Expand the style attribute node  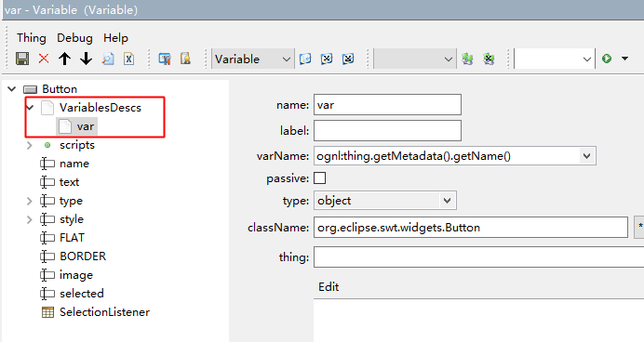pos(29,219)
